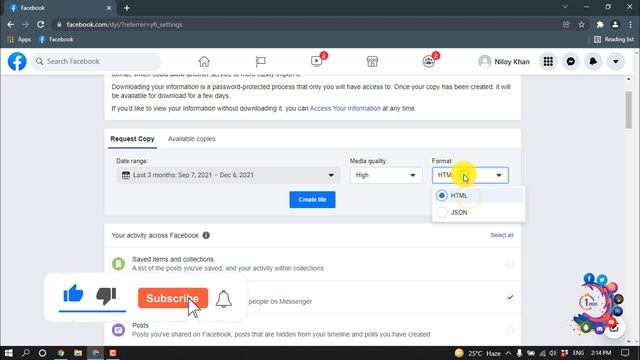
Task: Open Cortana circle in taskbar
Action: pyautogui.click(x=42, y=353)
